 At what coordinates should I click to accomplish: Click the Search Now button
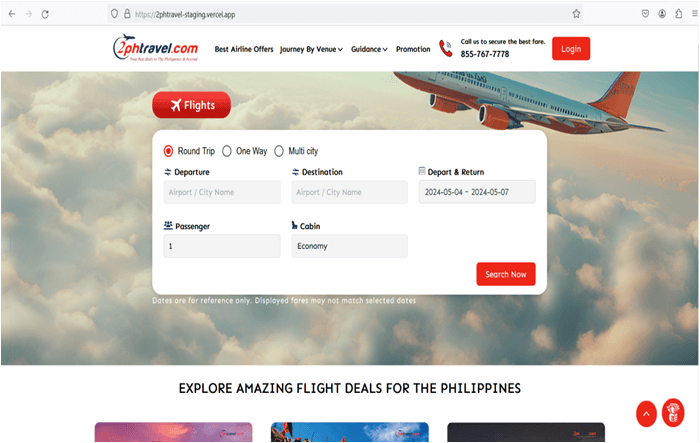coord(506,274)
